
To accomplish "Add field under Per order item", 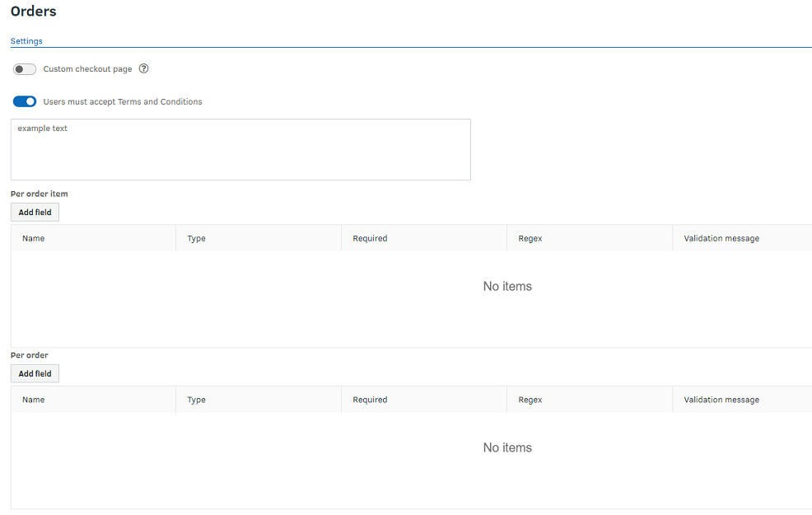I will pos(35,212).
